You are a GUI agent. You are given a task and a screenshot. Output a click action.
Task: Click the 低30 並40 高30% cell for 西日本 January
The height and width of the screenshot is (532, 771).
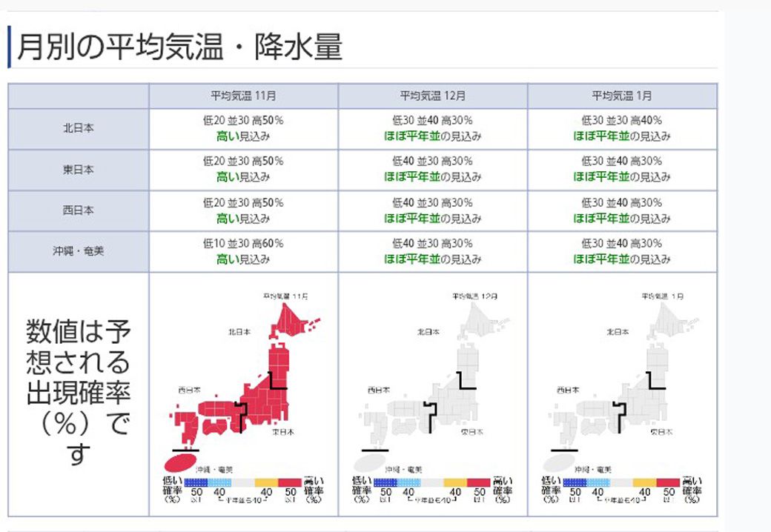(x=620, y=201)
